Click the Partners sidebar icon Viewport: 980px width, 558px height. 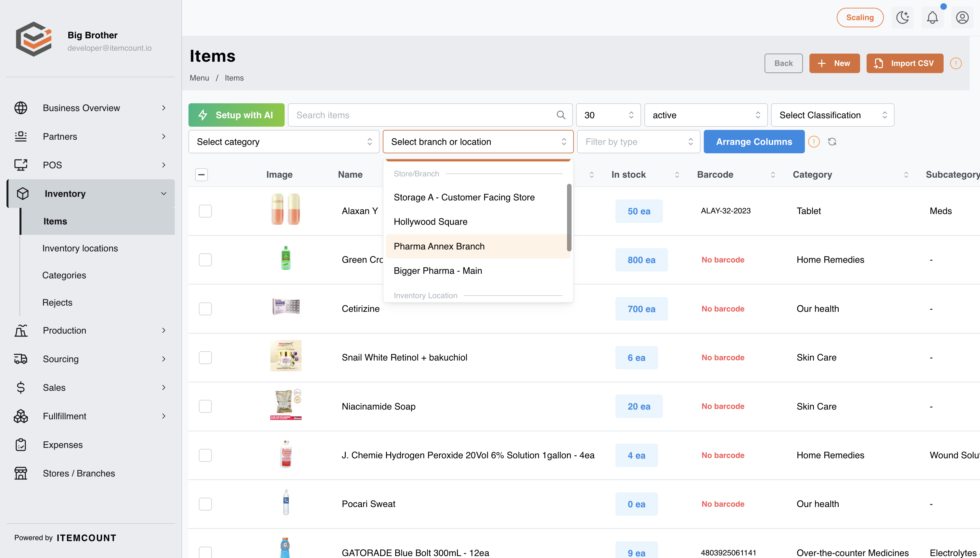click(21, 136)
